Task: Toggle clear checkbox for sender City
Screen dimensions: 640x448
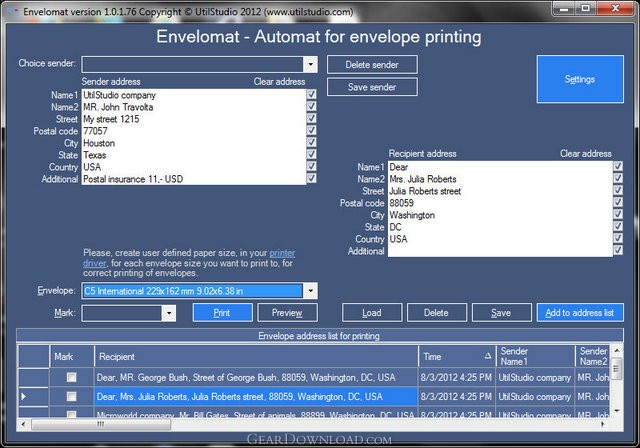Action: tap(311, 142)
